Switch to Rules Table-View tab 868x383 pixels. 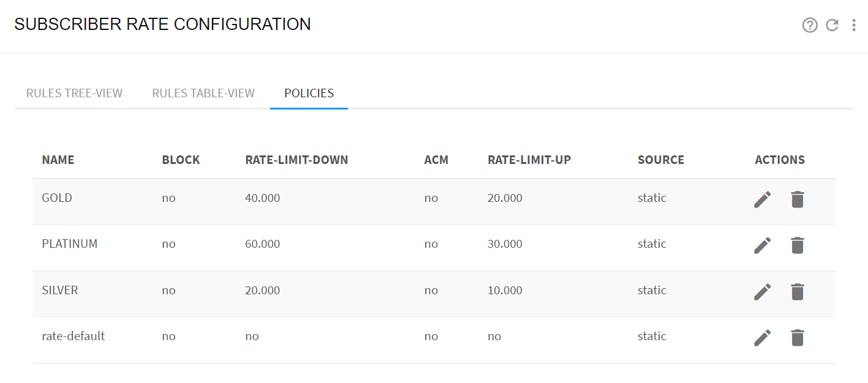click(203, 94)
